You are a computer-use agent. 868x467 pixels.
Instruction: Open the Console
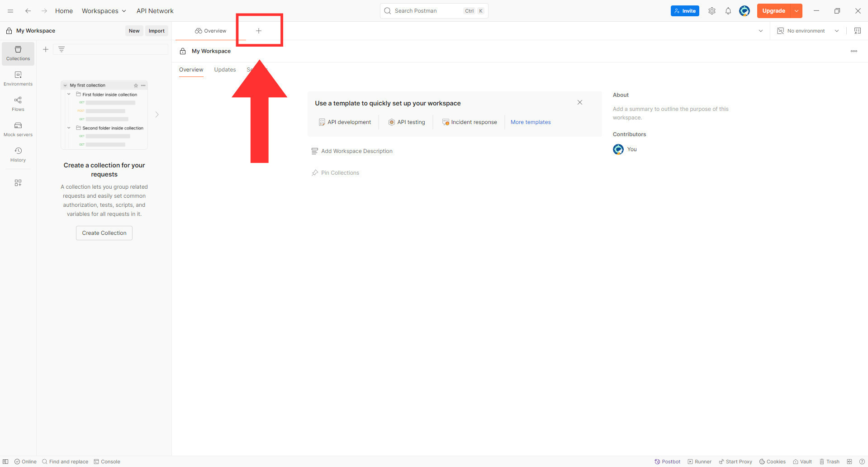point(107,462)
